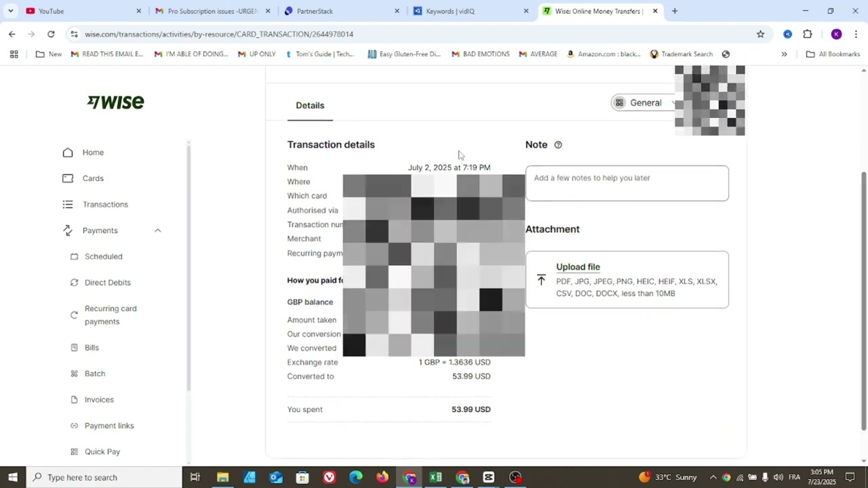Viewport: 868px width, 488px height.
Task: Open the UP ONLY bookmark
Action: point(256,54)
